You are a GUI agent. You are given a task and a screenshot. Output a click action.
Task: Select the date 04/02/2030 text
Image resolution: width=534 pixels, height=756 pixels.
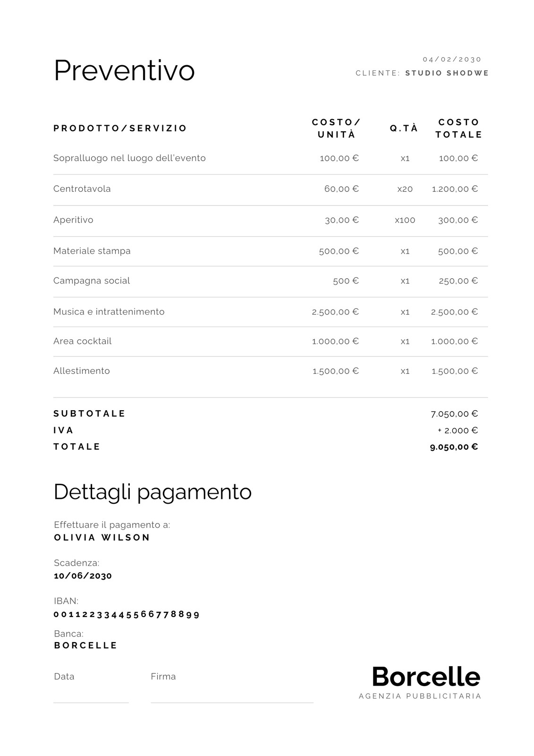pos(452,59)
